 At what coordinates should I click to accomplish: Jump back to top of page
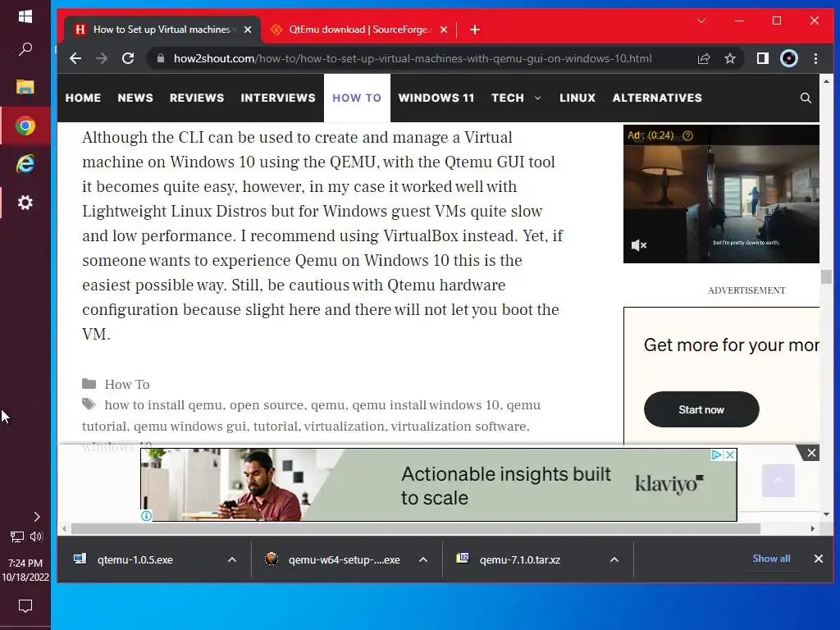778,481
